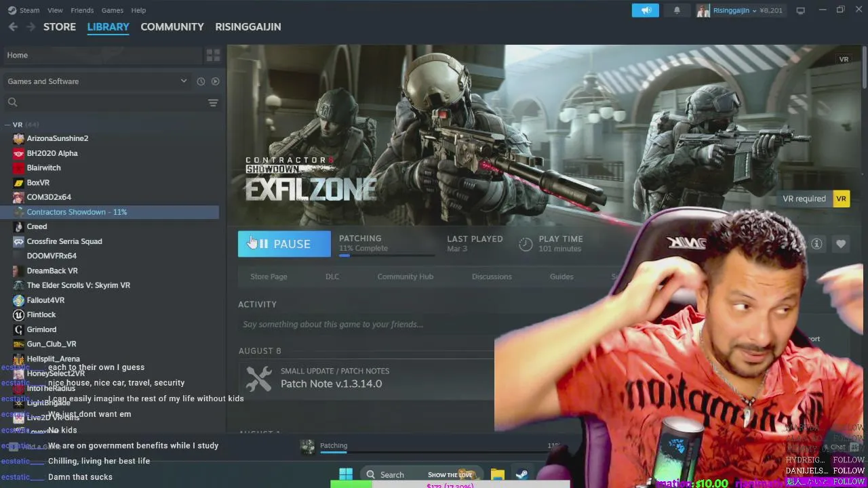Click the ready-to-play filter icon
The width and height of the screenshot is (868, 488).
coord(215,81)
